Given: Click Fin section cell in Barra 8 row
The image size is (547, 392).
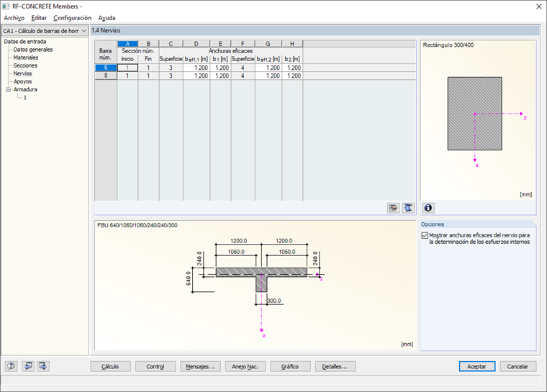Looking at the screenshot, I should [x=148, y=76].
